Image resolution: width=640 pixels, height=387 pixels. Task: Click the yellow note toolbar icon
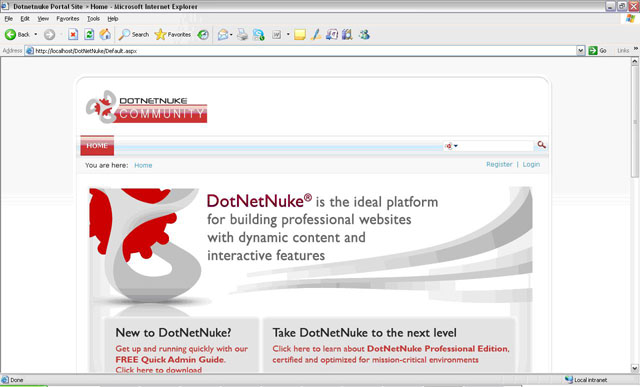[300, 35]
